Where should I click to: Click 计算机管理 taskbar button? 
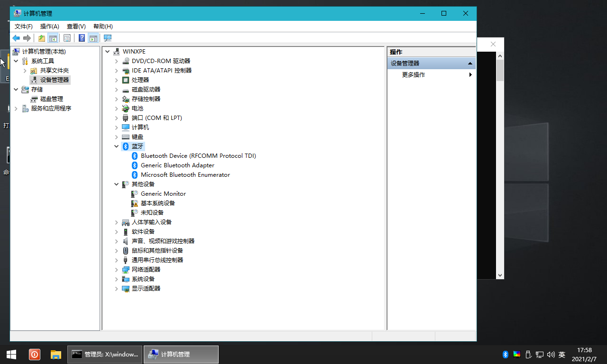point(181,355)
